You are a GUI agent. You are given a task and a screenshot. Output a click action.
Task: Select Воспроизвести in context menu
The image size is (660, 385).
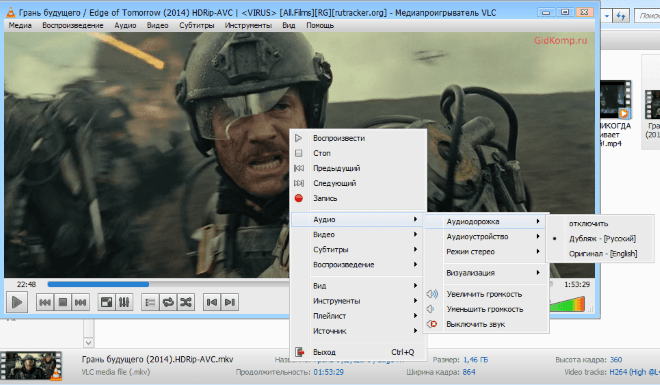(x=359, y=138)
